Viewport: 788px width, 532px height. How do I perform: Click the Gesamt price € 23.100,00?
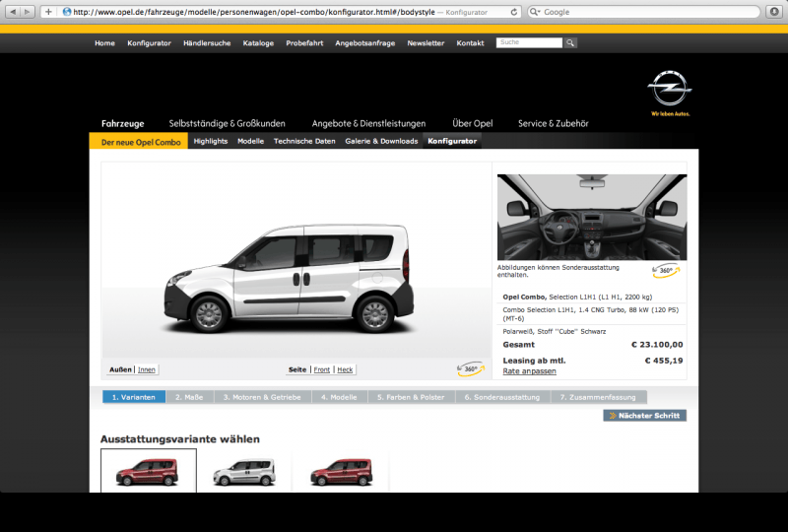pyautogui.click(x=657, y=345)
